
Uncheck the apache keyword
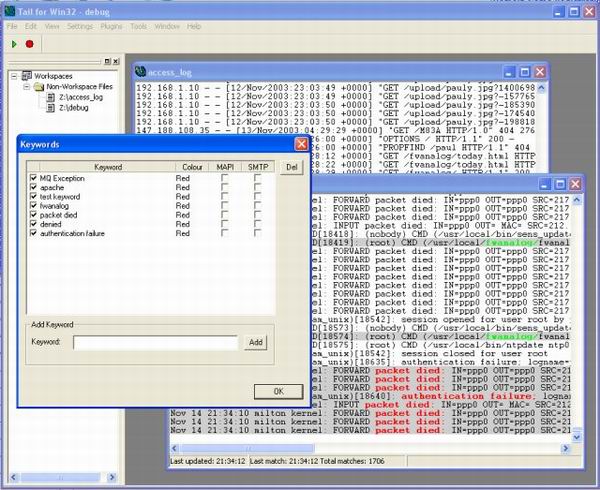tap(33, 187)
